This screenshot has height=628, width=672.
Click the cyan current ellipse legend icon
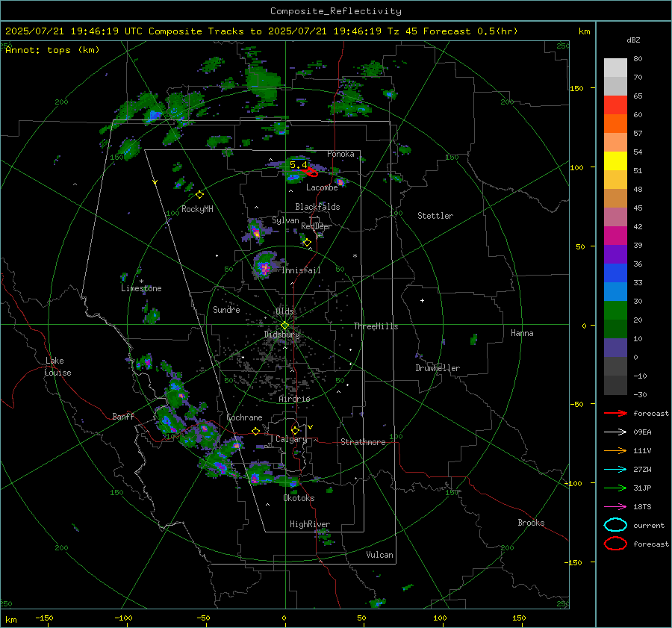tap(615, 525)
